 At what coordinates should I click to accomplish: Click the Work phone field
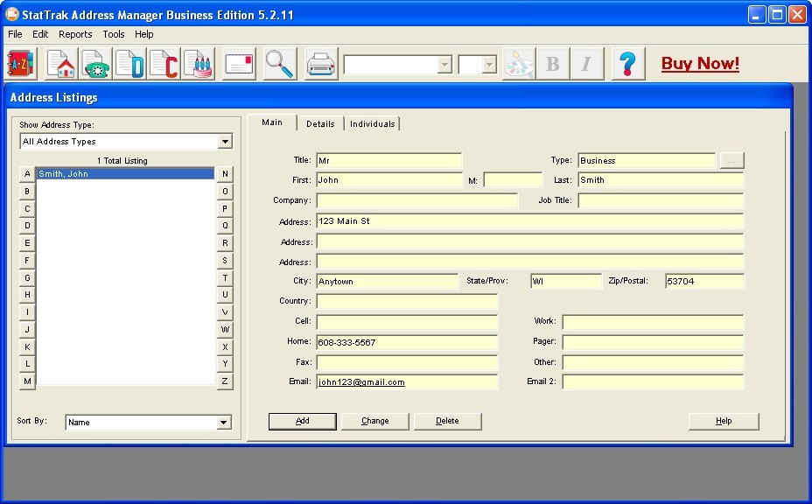653,322
